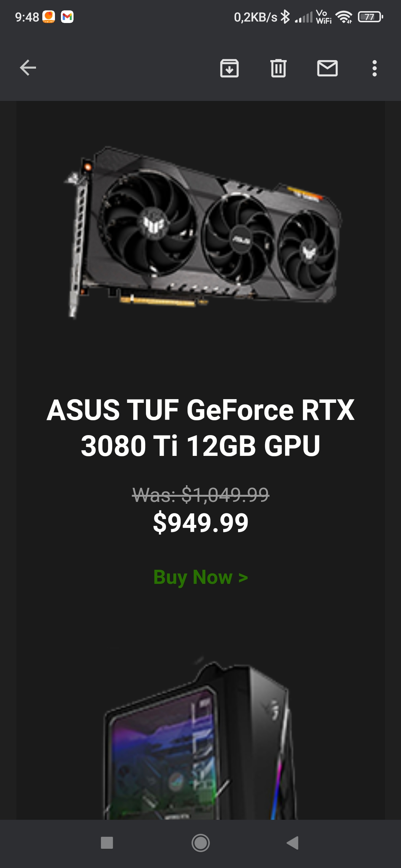Tap the $949.99 sale price
Viewport: 401px width, 868px height.
tap(200, 523)
